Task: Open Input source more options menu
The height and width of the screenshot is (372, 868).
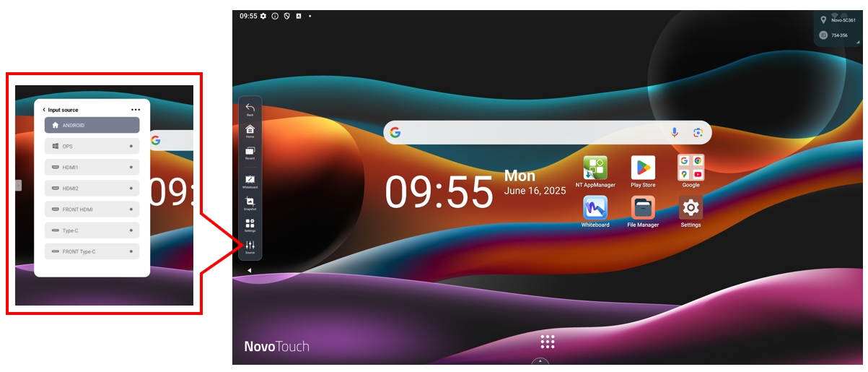Action: tap(136, 110)
